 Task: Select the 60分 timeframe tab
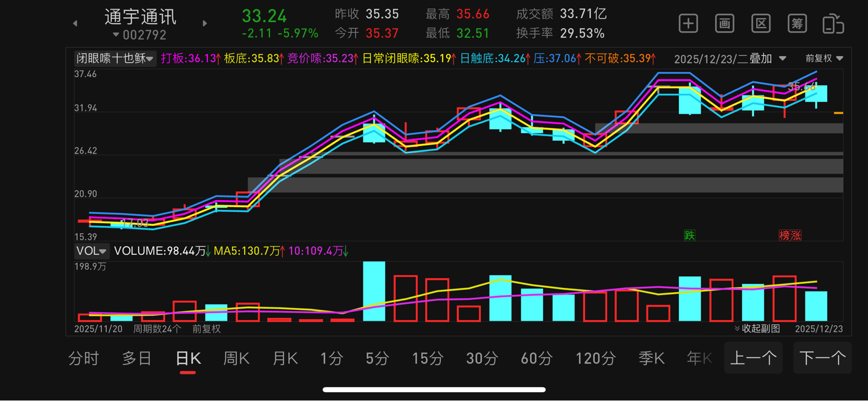(536, 358)
